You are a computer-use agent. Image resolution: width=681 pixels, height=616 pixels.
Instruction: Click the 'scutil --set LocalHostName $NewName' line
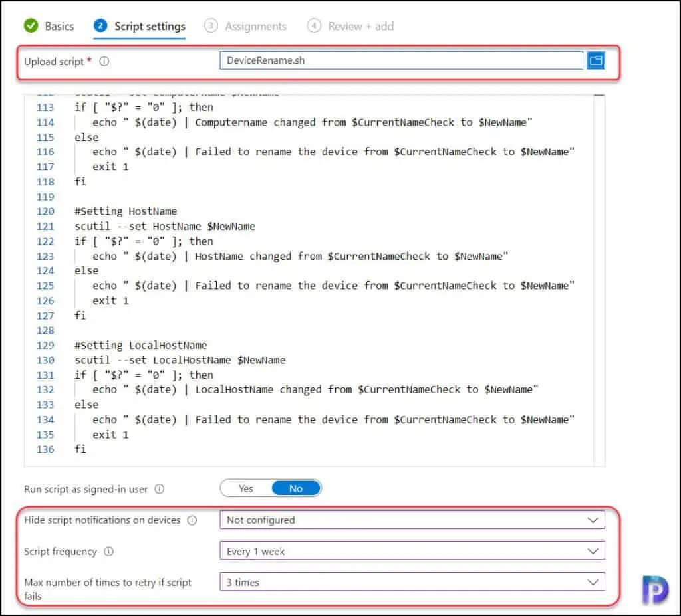point(180,360)
